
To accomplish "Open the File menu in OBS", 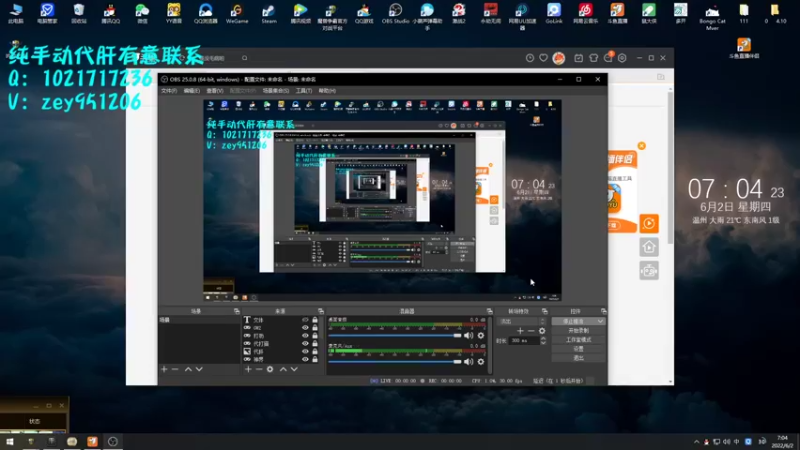I will (169, 91).
